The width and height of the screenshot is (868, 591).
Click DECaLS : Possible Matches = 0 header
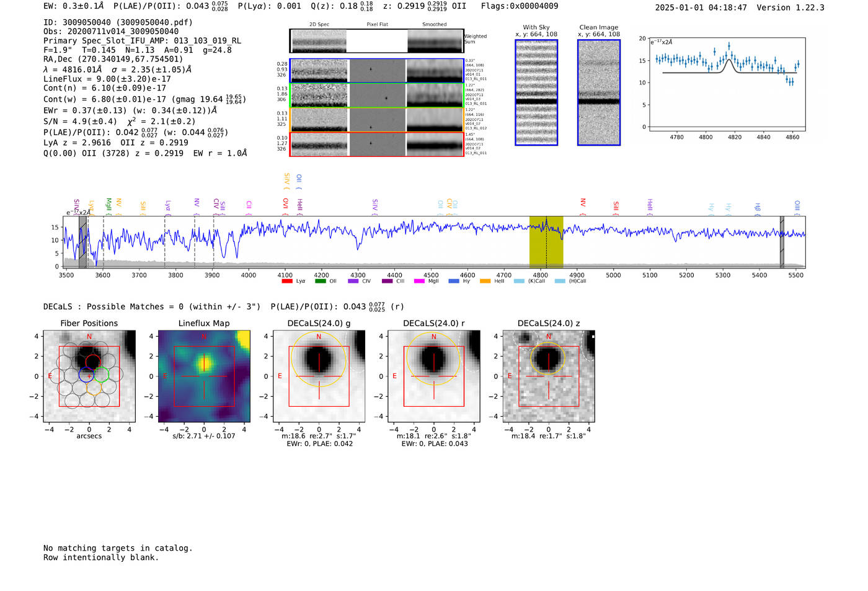click(x=152, y=307)
